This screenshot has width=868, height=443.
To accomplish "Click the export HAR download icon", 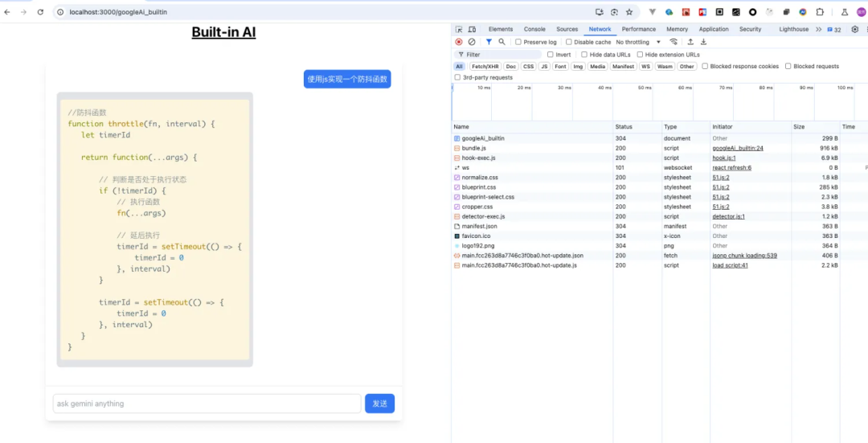I will pos(703,42).
